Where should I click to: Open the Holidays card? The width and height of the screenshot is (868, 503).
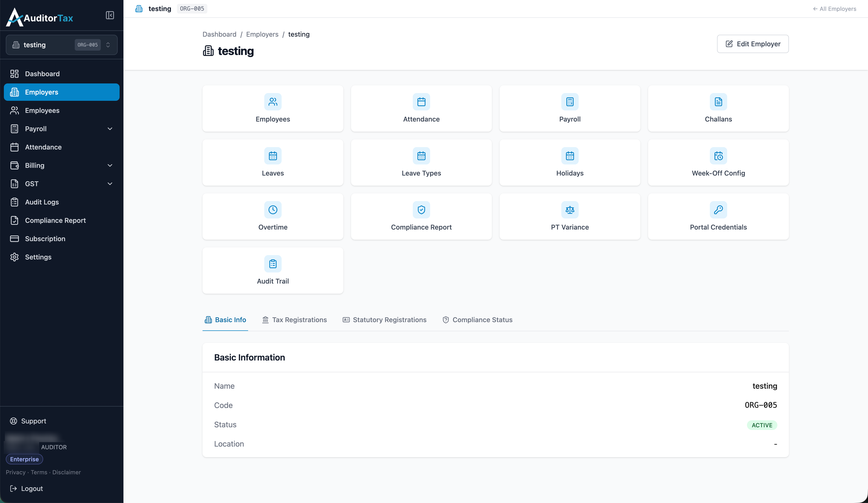coord(570,163)
